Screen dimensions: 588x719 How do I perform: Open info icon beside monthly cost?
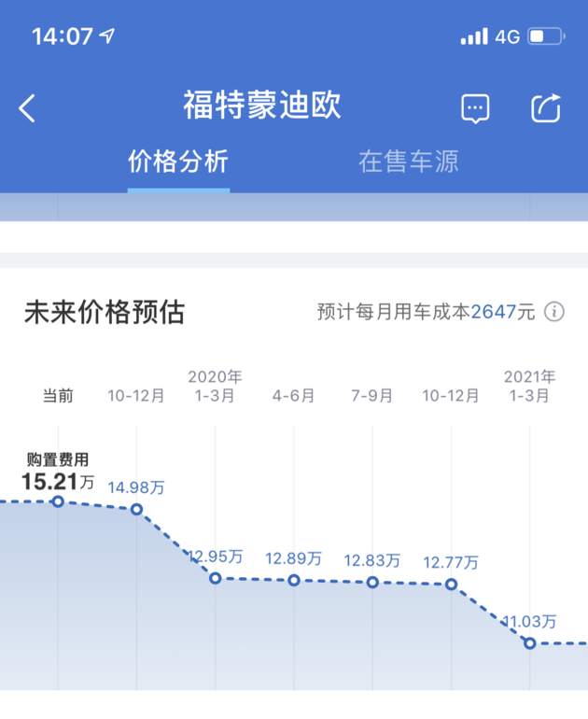coord(554,312)
